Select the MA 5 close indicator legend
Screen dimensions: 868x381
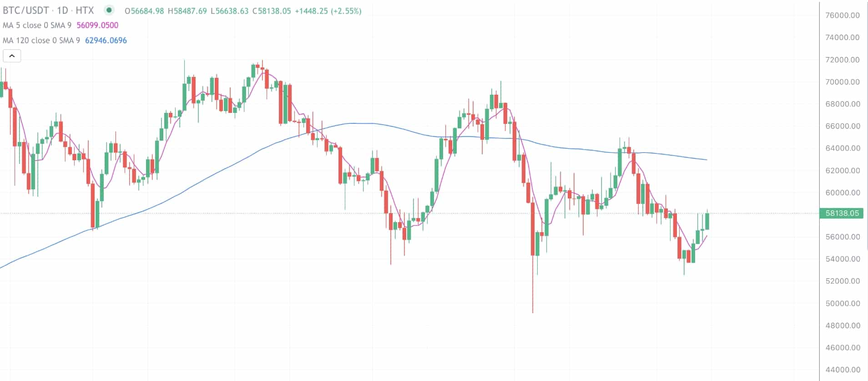pos(37,25)
